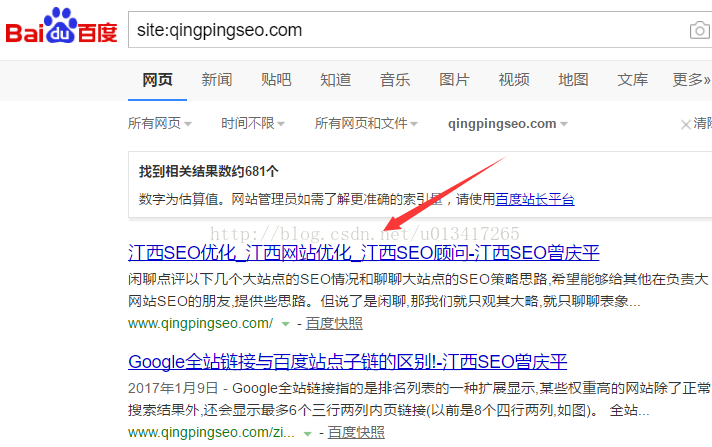Expand arrow next to www.qingpingseo.com/zi... URL

[307, 433]
